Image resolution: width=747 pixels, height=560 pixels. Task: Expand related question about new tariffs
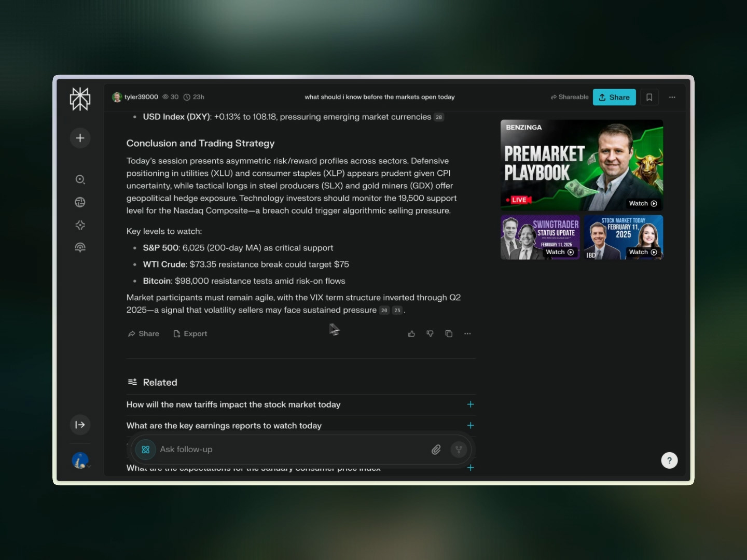[x=471, y=404]
